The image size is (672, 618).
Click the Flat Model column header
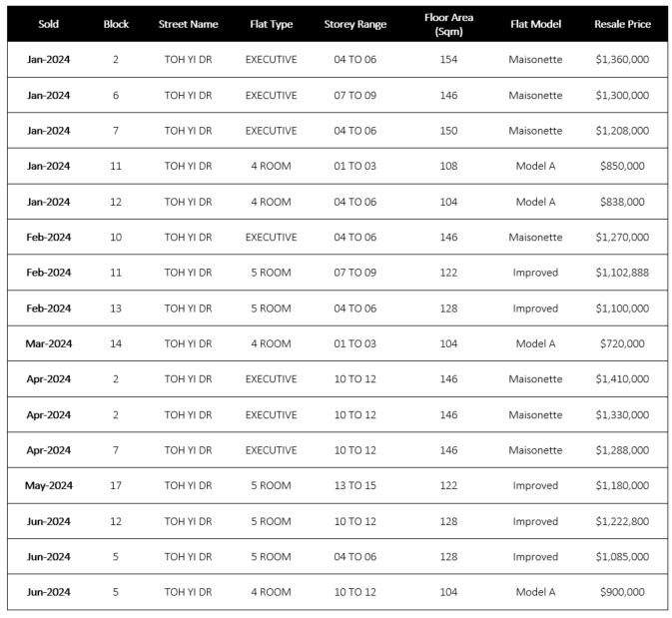tap(535, 24)
